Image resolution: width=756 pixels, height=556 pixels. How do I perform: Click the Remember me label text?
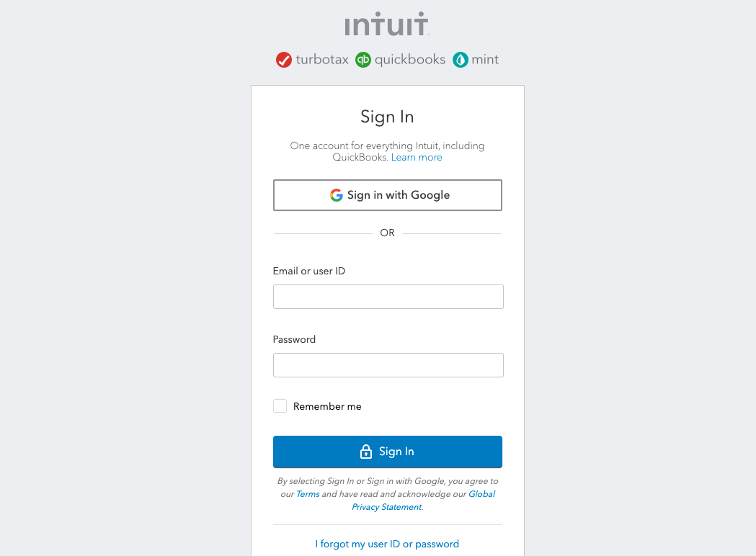(327, 407)
